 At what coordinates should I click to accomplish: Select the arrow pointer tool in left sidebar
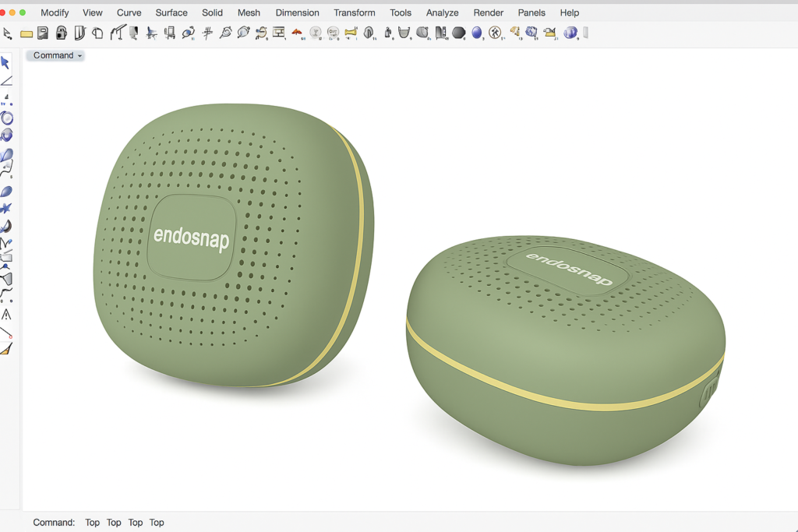5,63
